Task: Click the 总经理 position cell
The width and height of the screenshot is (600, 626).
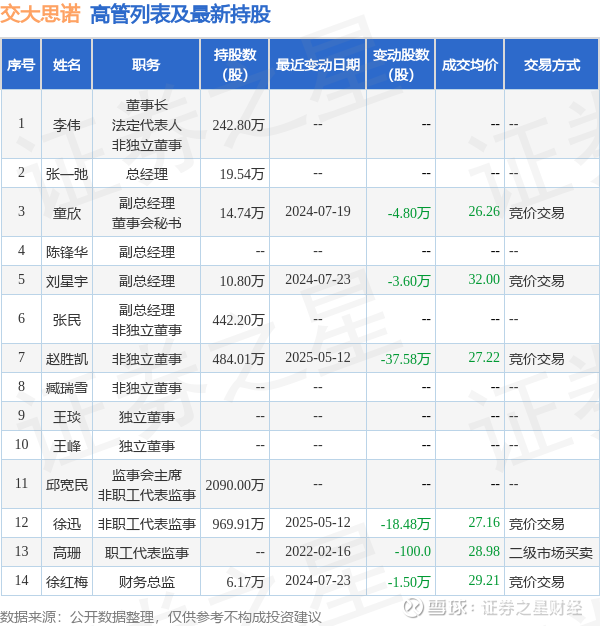Action: [x=147, y=174]
